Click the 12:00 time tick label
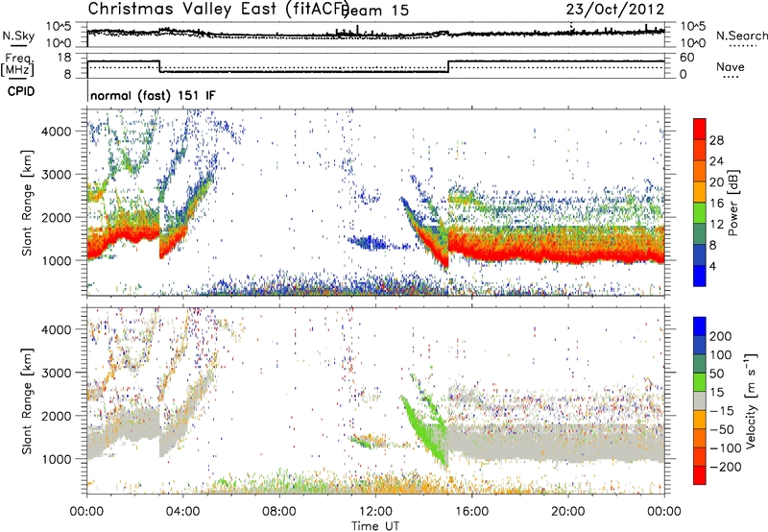Screen dimensions: 768x532 point(375,512)
